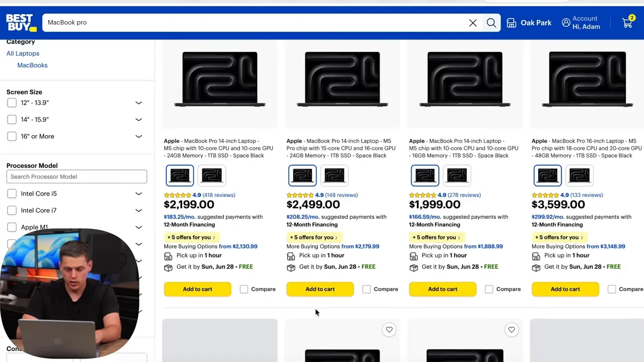Select second color swatch for $3,599.00 MacBook
This screenshot has width=644, height=362.
pyautogui.click(x=580, y=175)
